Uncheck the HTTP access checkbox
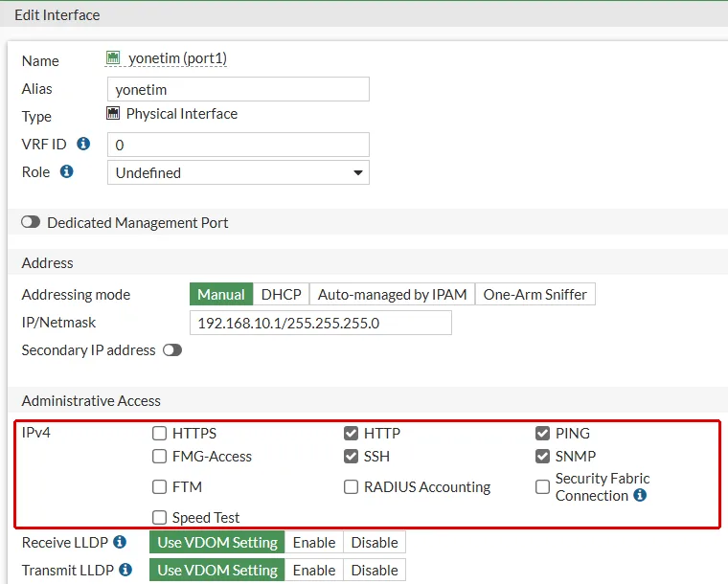This screenshot has height=584, width=728. tap(351, 434)
